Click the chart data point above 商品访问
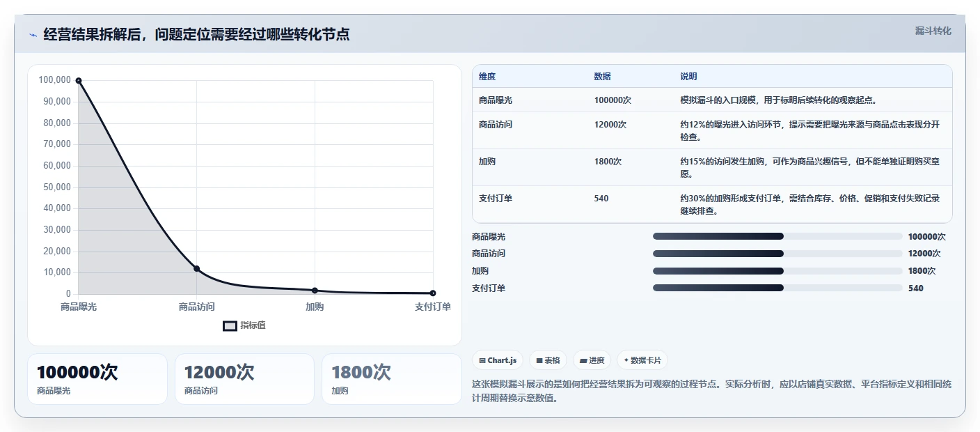980x432 pixels. coord(196,268)
